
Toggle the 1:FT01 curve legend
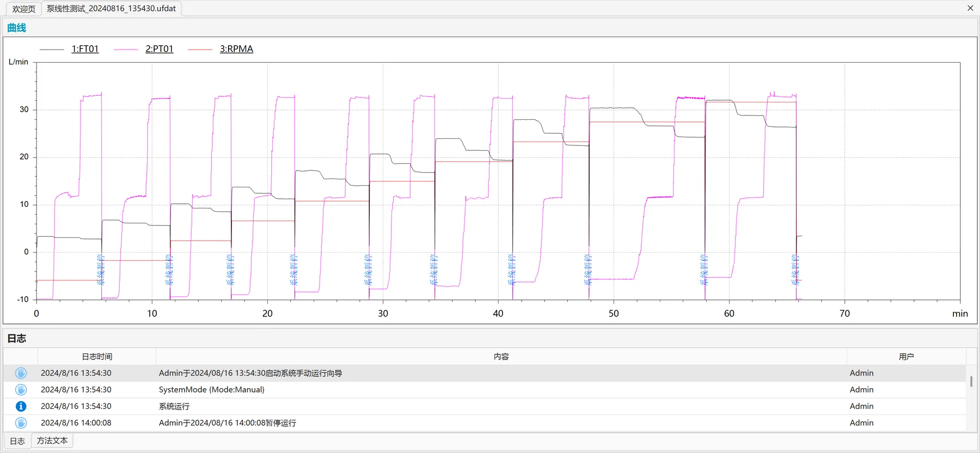85,49
